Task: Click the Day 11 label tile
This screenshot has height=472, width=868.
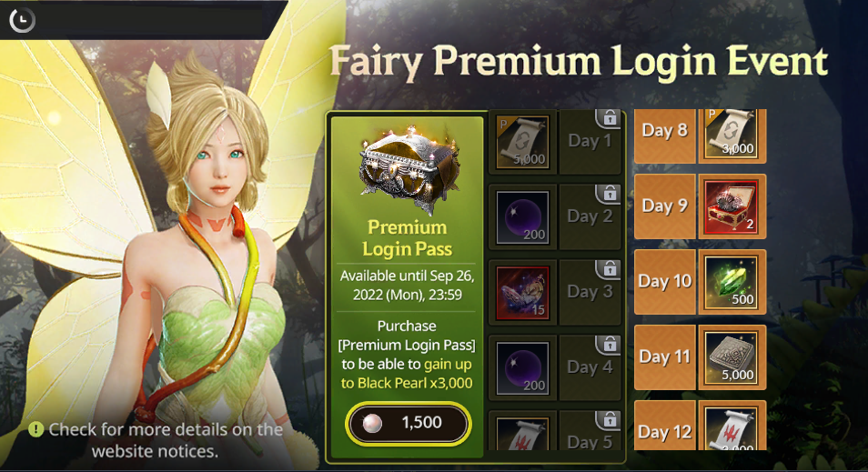Action: (665, 357)
